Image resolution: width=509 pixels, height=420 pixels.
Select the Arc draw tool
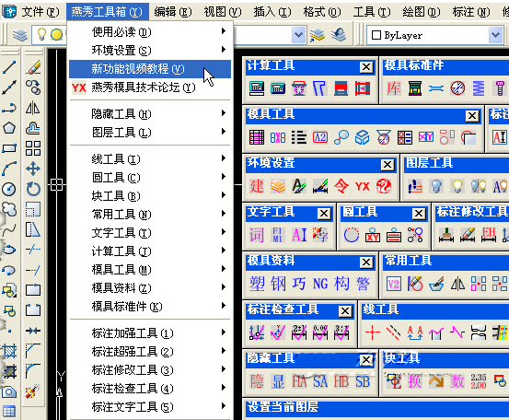[9, 169]
